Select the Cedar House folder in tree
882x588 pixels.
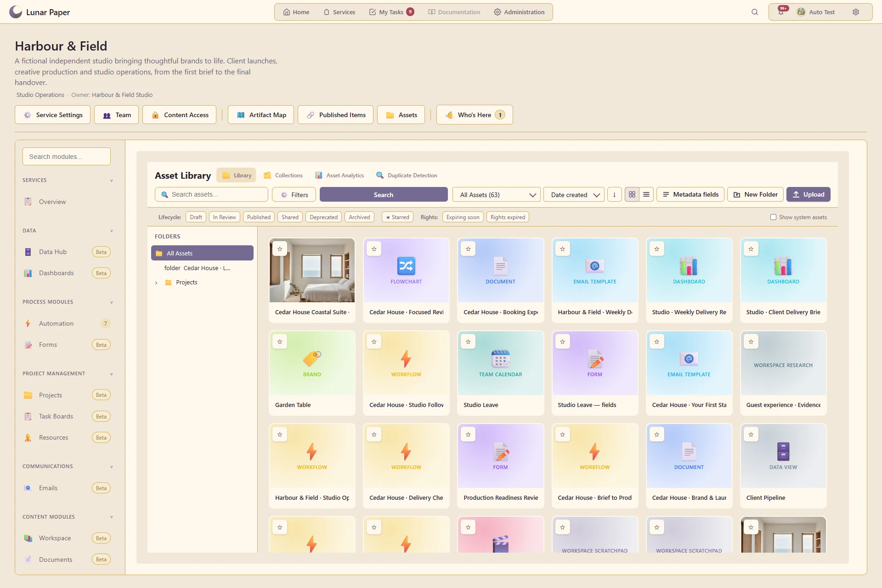click(x=202, y=268)
